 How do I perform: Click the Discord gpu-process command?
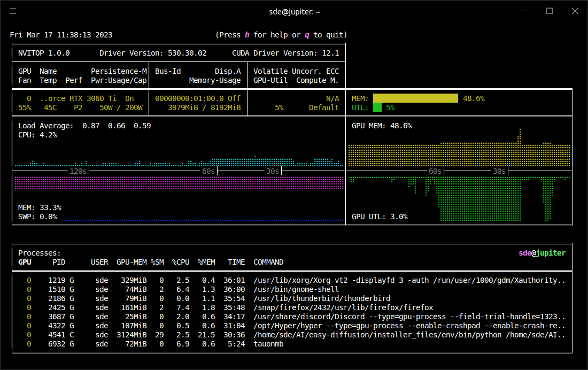409,317
